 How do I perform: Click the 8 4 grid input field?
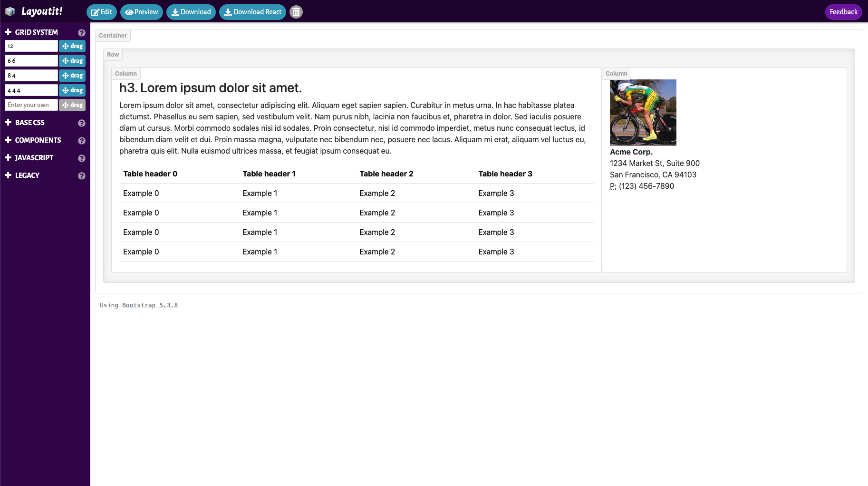[x=31, y=76]
